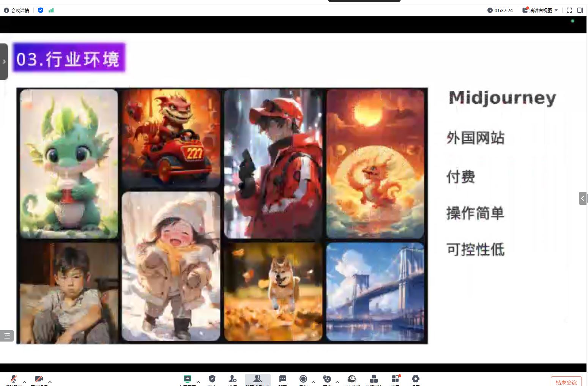Expand camera options arrow
Viewport: 588px width, 386px height.
click(x=50, y=382)
